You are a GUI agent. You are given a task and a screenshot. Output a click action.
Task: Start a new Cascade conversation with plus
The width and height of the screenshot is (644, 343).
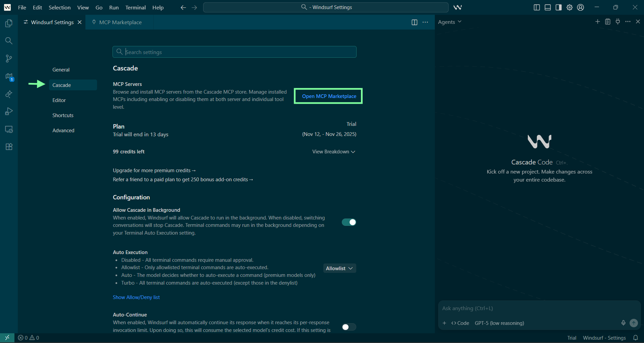coord(598,21)
